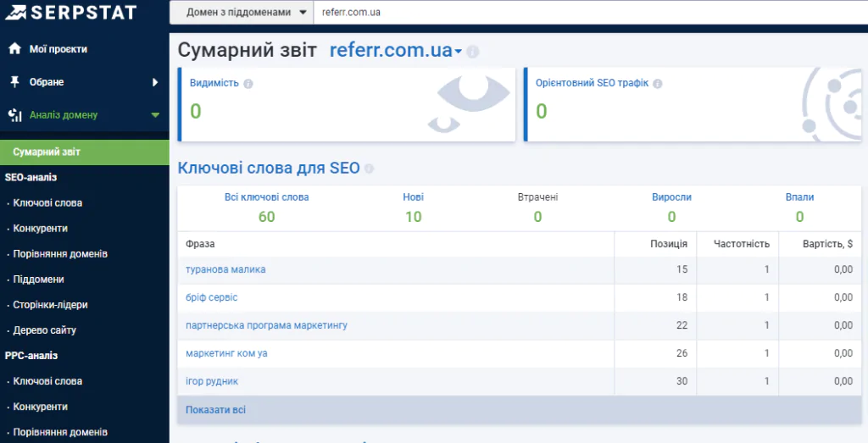Click info icon next to Орієнтовний SEO трафік
The image size is (868, 443).
657,84
